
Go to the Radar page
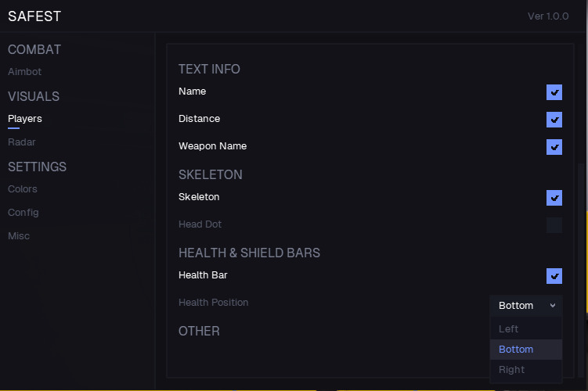tap(22, 142)
